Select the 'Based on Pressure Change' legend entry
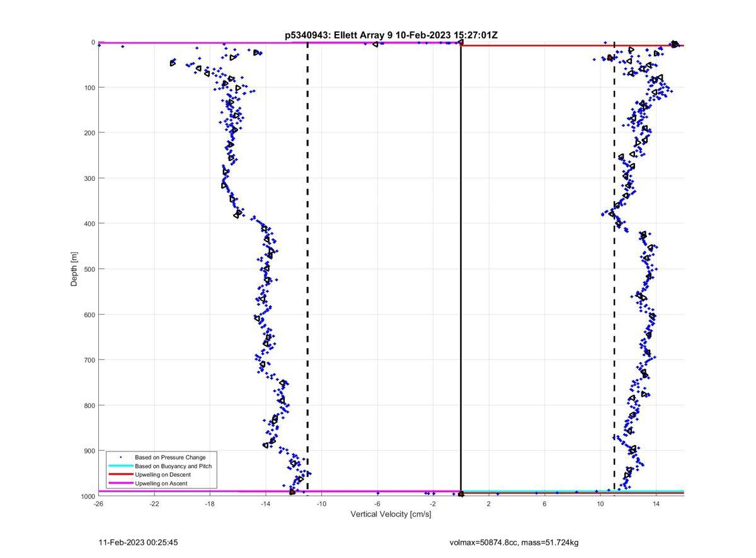The width and height of the screenshot is (756, 558). click(x=170, y=457)
